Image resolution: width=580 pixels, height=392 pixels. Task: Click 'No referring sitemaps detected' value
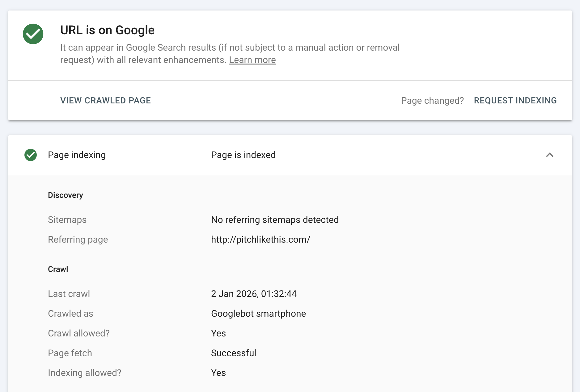point(275,220)
